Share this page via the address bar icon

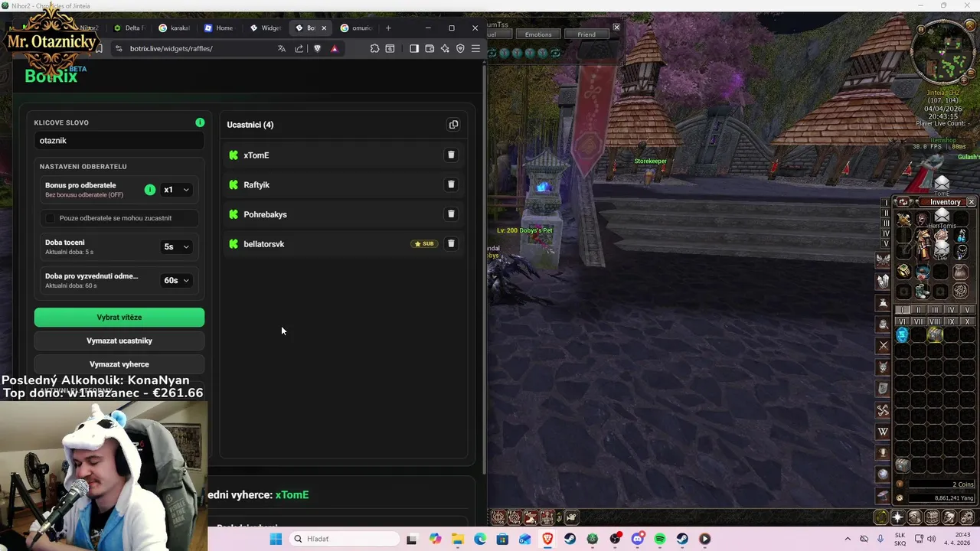[x=299, y=48]
